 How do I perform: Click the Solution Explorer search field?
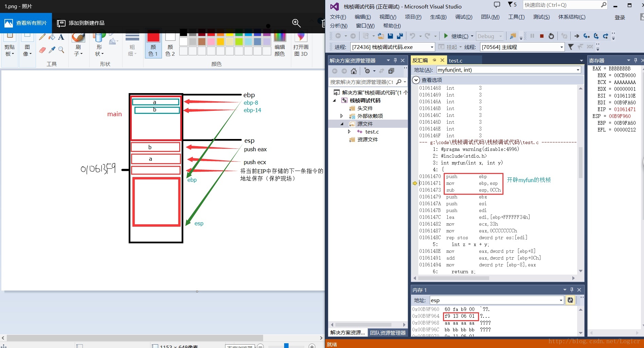coord(368,82)
